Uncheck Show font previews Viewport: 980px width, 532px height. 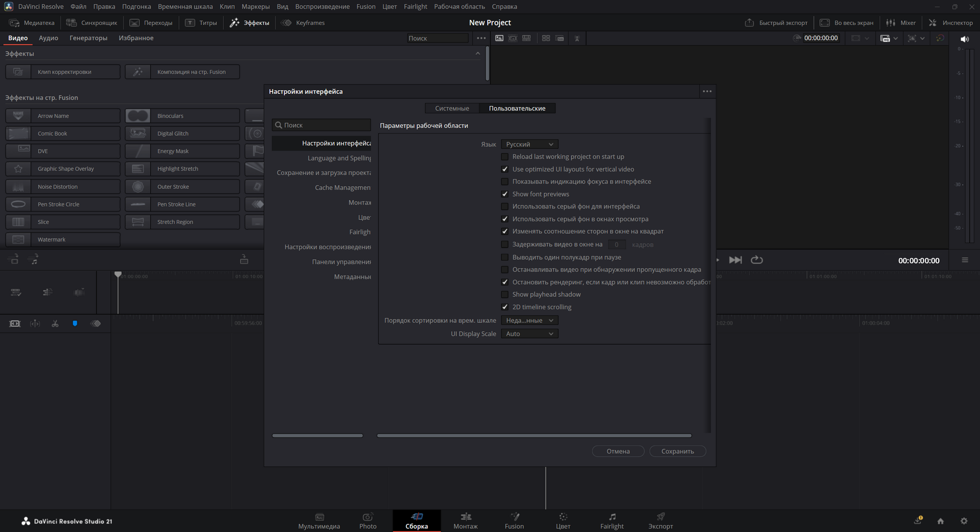click(x=505, y=194)
